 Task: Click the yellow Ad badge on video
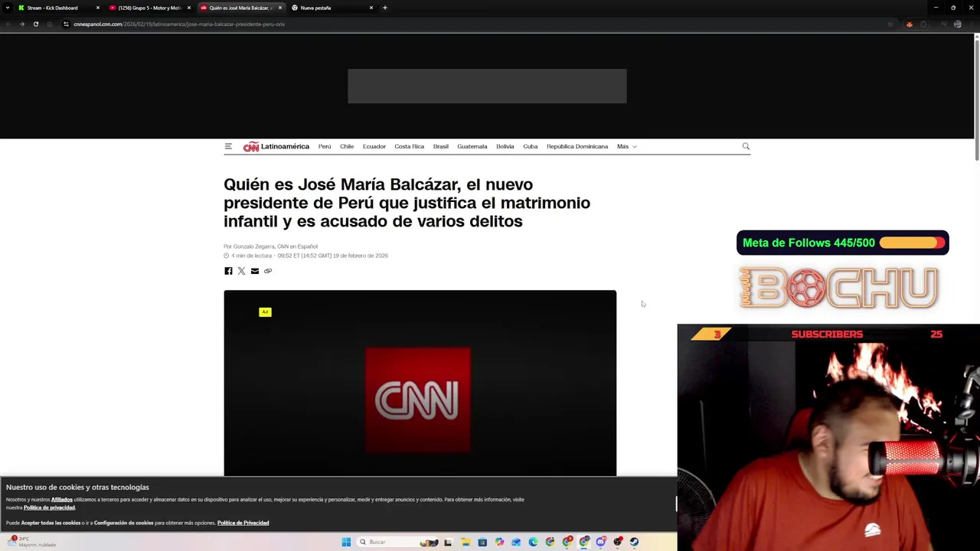265,312
